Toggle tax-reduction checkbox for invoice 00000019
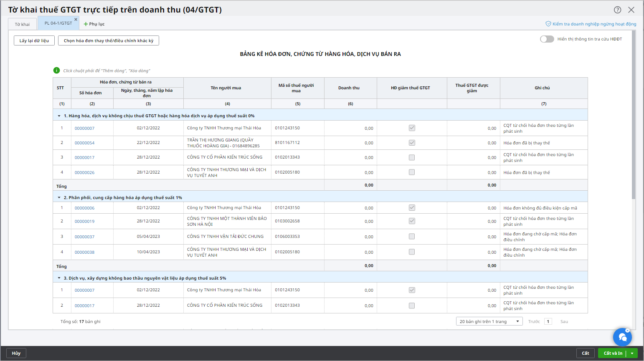 (x=412, y=221)
